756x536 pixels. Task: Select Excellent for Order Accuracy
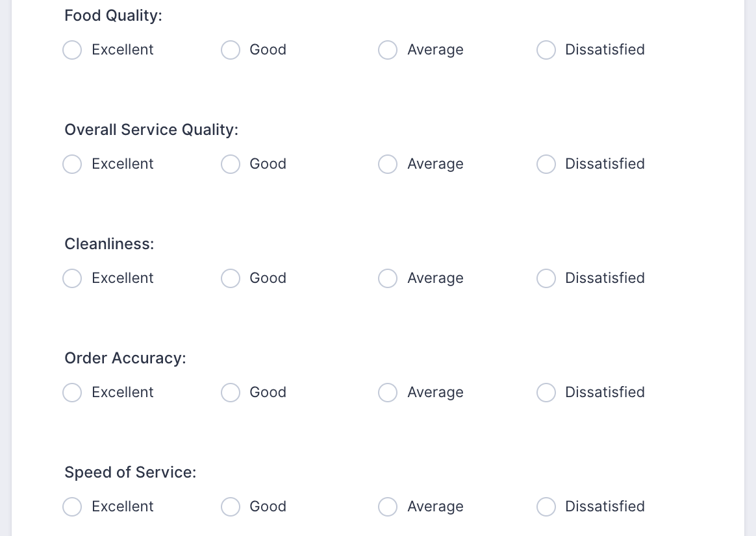tap(72, 393)
